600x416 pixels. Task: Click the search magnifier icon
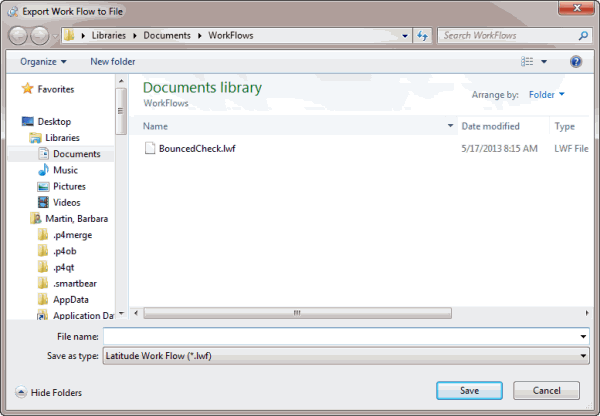click(x=583, y=36)
